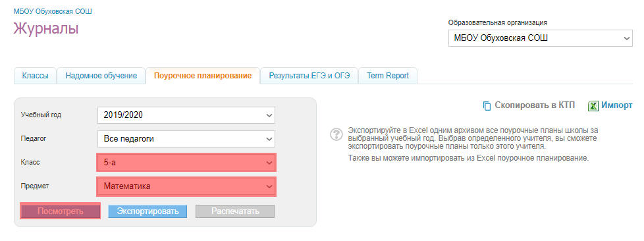Switch to the Классы tab
The image size is (644, 241).
pos(36,76)
